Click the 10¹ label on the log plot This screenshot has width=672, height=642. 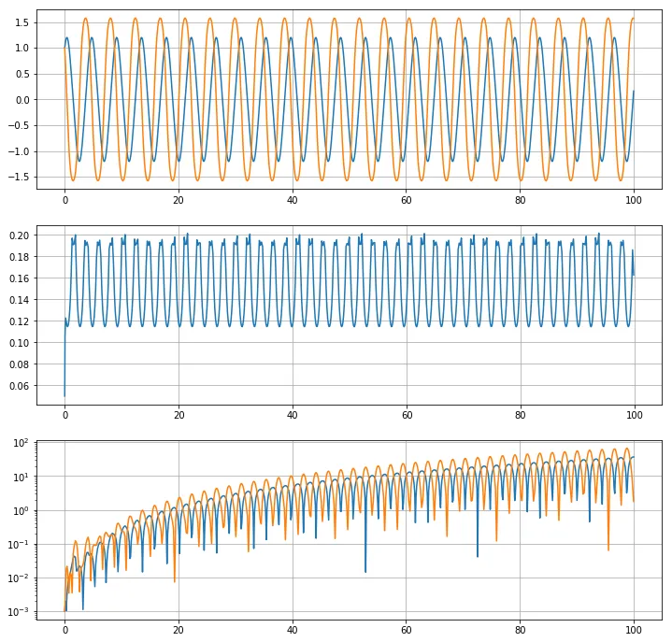click(21, 477)
